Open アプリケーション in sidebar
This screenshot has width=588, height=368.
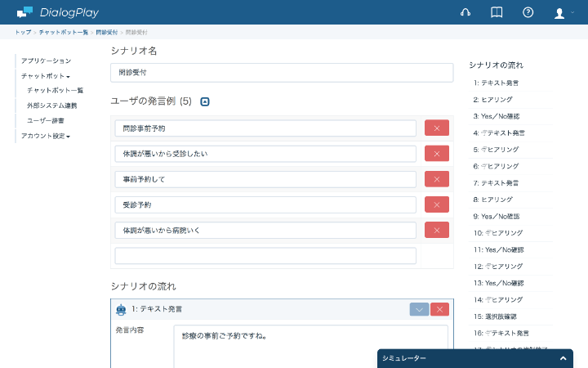[x=46, y=61]
